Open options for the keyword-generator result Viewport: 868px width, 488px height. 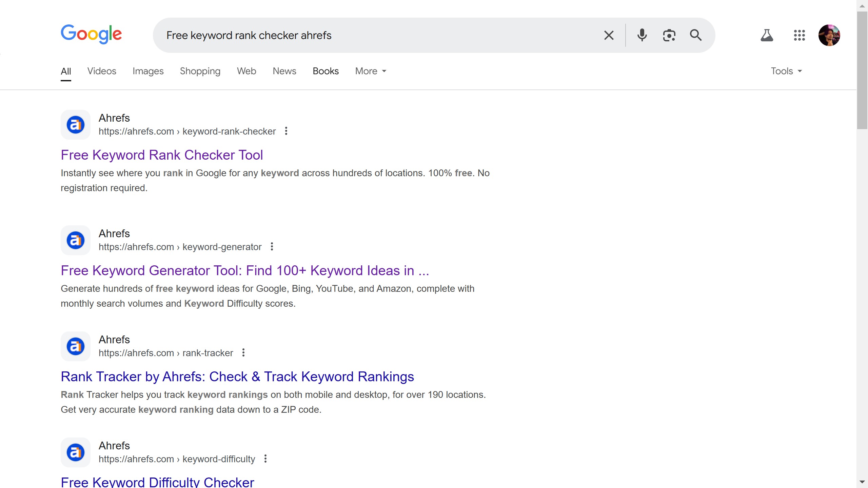coord(272,246)
